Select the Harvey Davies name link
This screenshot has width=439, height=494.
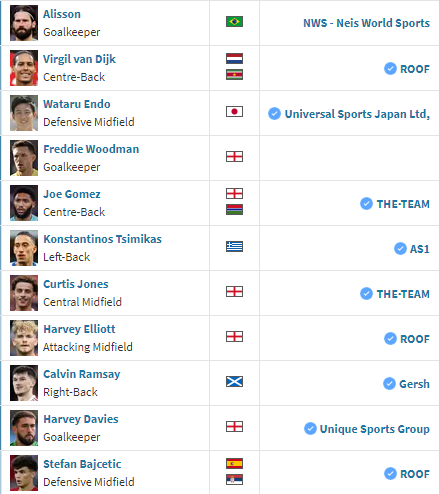coord(81,419)
